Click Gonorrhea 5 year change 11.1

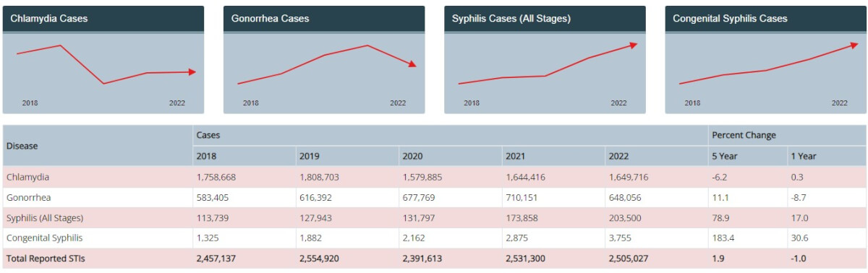click(x=720, y=197)
